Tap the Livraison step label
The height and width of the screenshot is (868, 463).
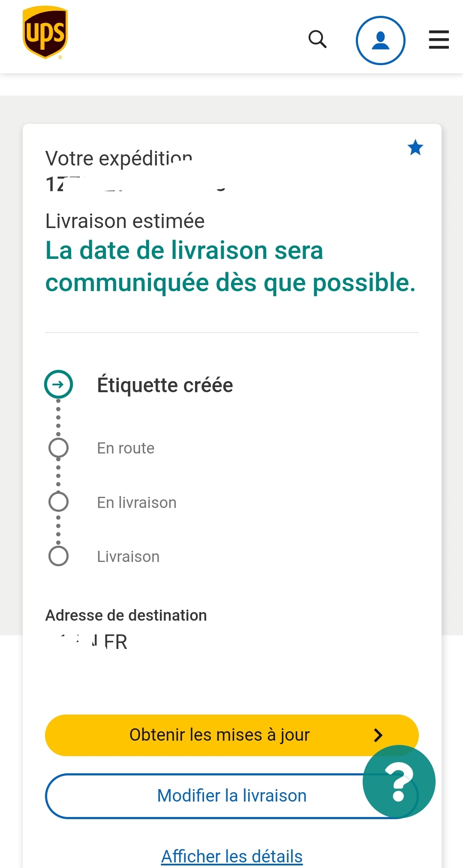click(x=128, y=556)
